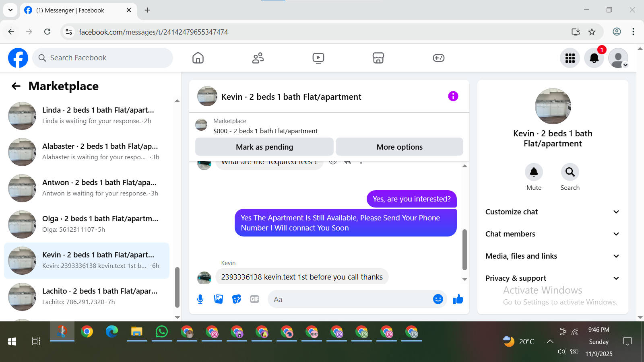The width and height of the screenshot is (644, 362).
Task: Open conversation info purple icon
Action: click(453, 96)
